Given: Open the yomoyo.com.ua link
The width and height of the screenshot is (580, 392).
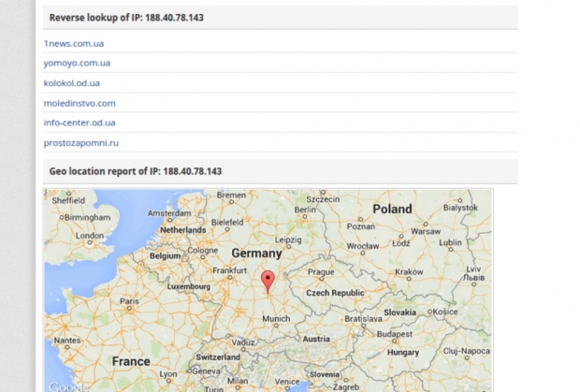Looking at the screenshot, I should (77, 64).
